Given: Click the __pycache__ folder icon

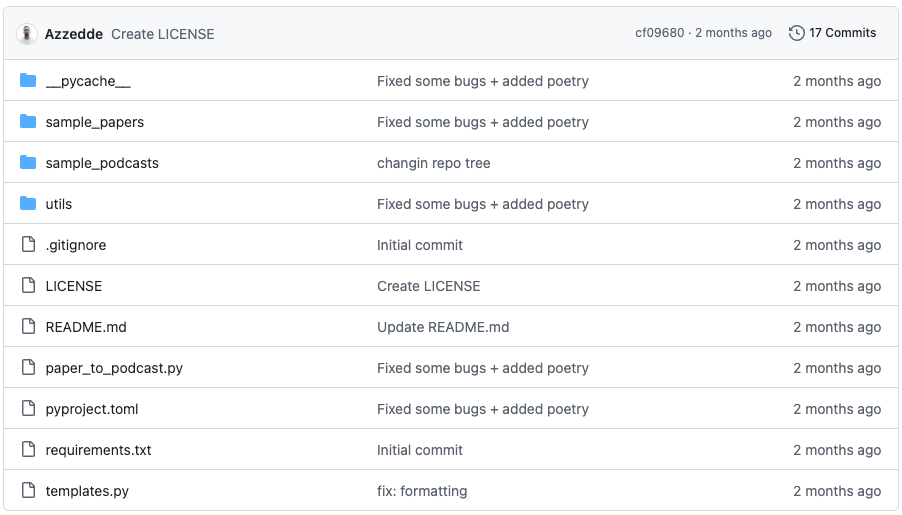Looking at the screenshot, I should click(28, 81).
